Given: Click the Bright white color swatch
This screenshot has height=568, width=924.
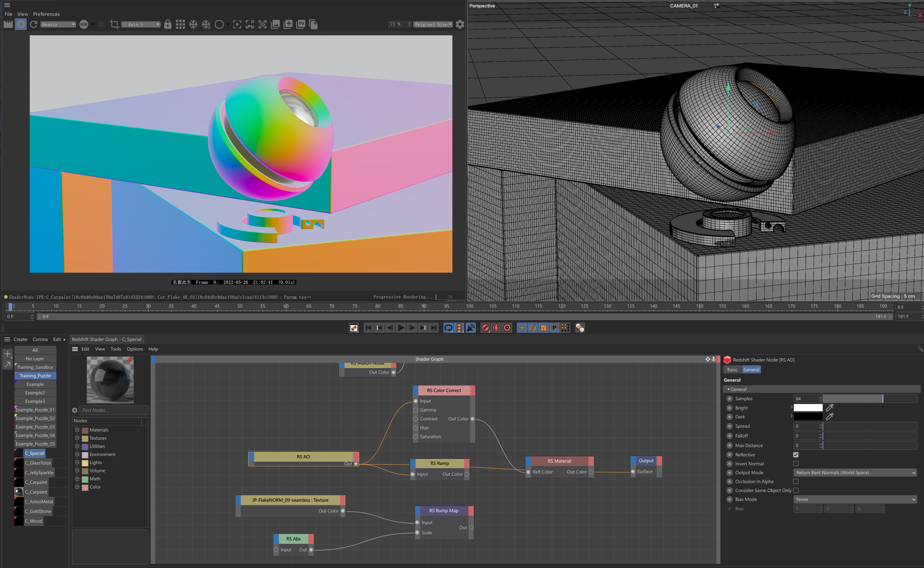Looking at the screenshot, I should click(x=808, y=407).
